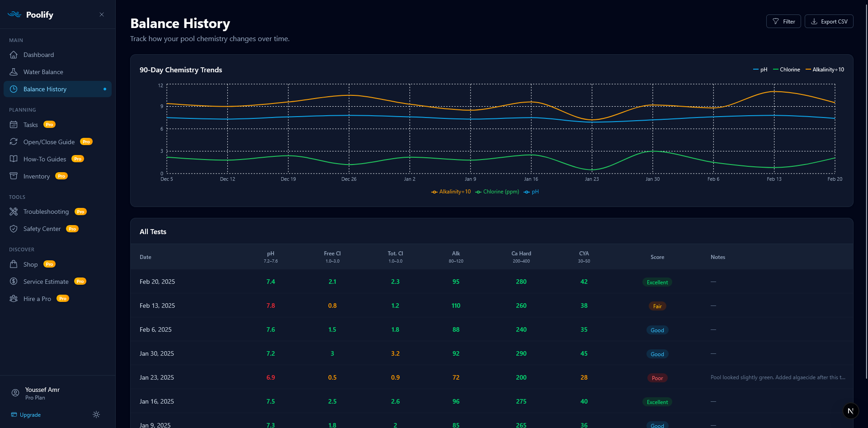Click the Water Balance flask icon
The height and width of the screenshot is (428, 868).
(14, 72)
